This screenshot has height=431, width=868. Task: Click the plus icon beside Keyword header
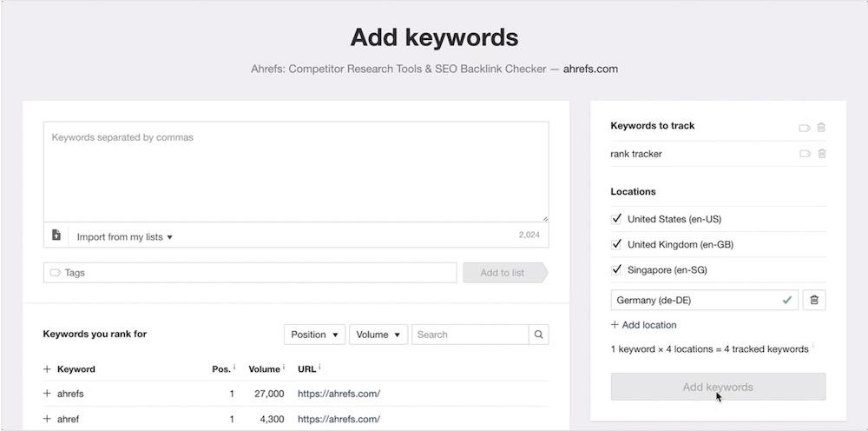point(47,369)
